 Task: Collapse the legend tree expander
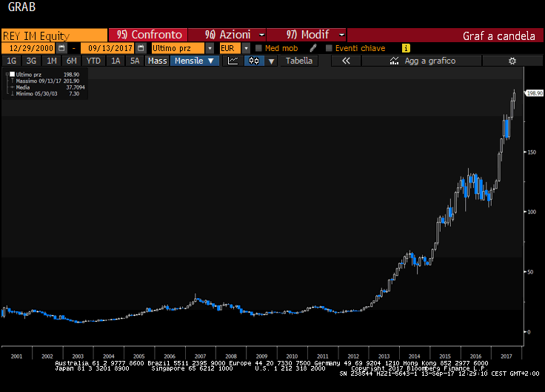(x=7, y=74)
